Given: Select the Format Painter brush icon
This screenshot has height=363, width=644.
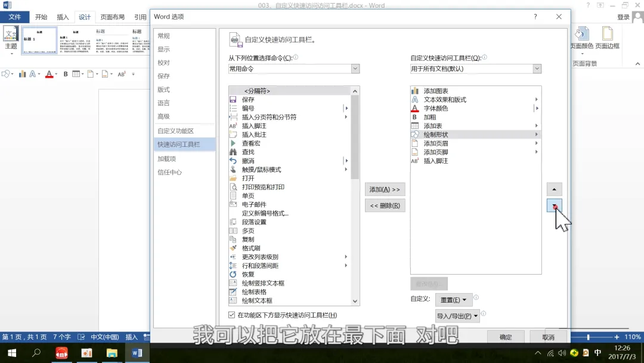Looking at the screenshot, I should pyautogui.click(x=233, y=248).
